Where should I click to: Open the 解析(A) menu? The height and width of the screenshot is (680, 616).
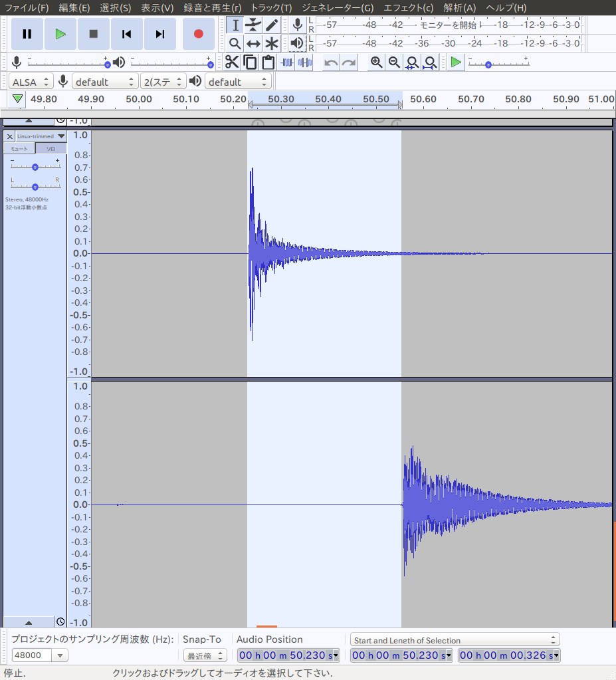point(459,8)
